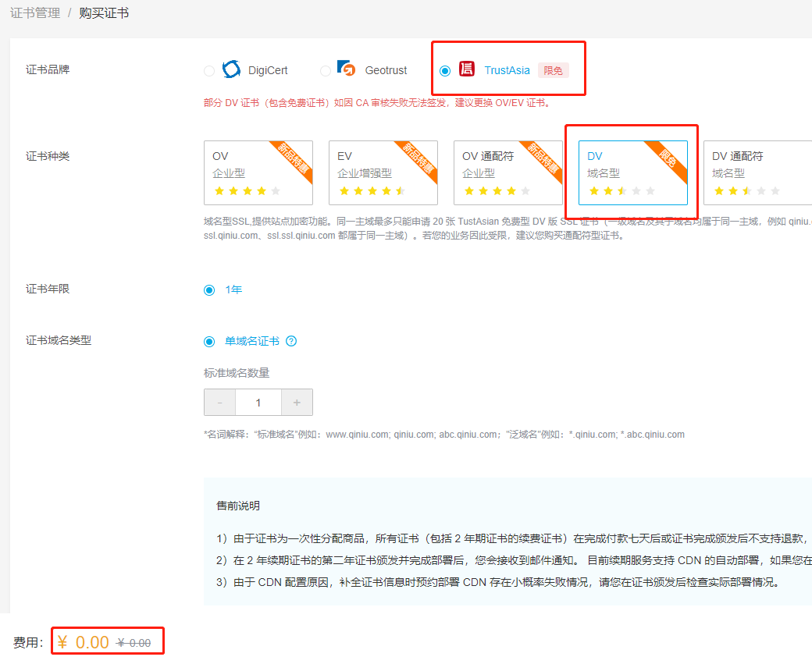The height and width of the screenshot is (664, 812).
Task: Click the star rating on OV 企业型 card
Action: point(248,191)
